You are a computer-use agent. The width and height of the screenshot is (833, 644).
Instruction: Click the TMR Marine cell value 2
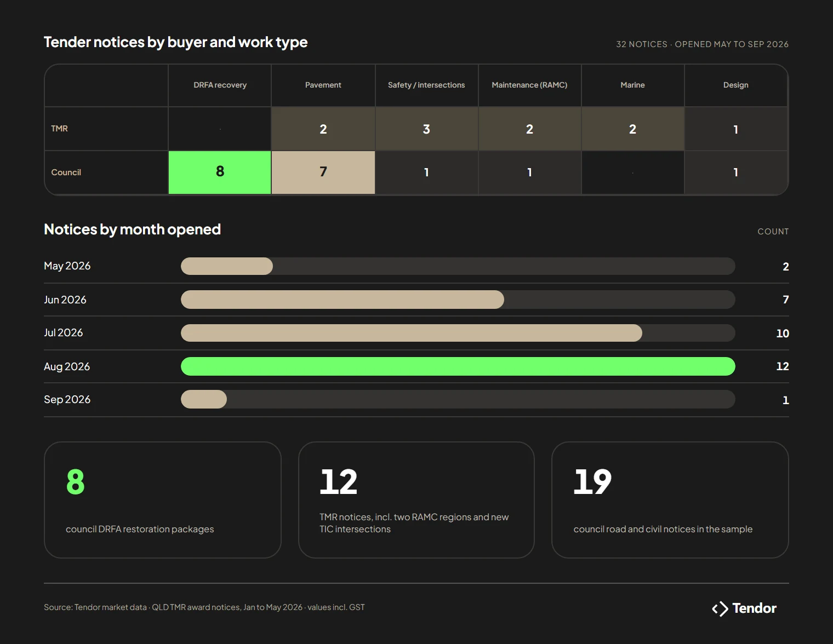632,129
